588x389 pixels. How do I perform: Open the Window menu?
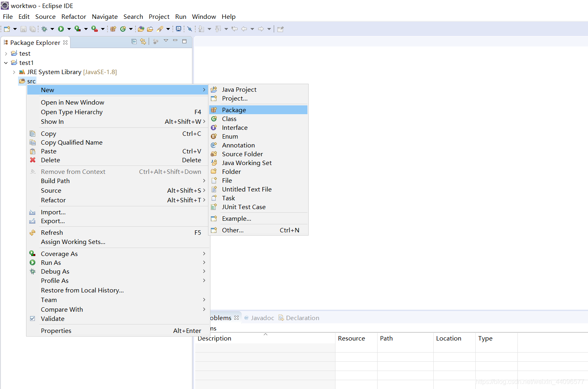click(204, 17)
